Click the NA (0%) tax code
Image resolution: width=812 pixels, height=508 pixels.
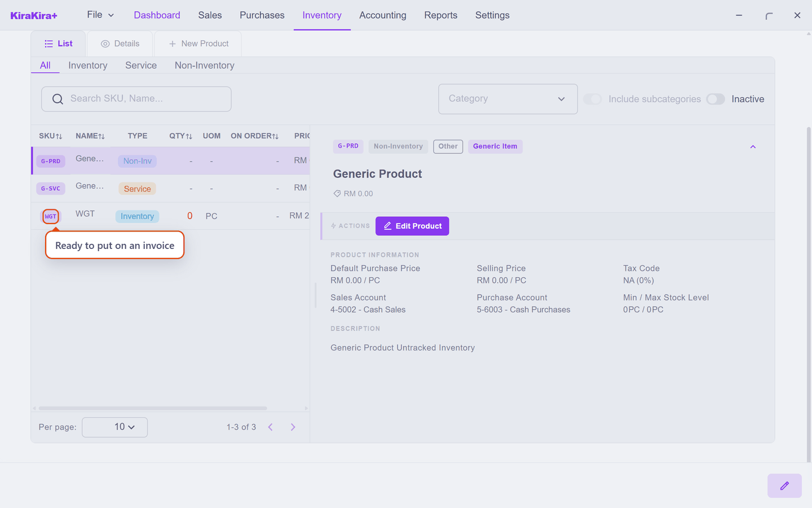tap(639, 281)
